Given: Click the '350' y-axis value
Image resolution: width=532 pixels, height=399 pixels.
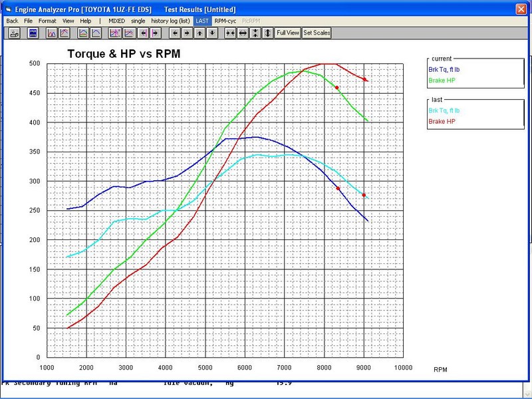Looking at the screenshot, I should 35,152.
